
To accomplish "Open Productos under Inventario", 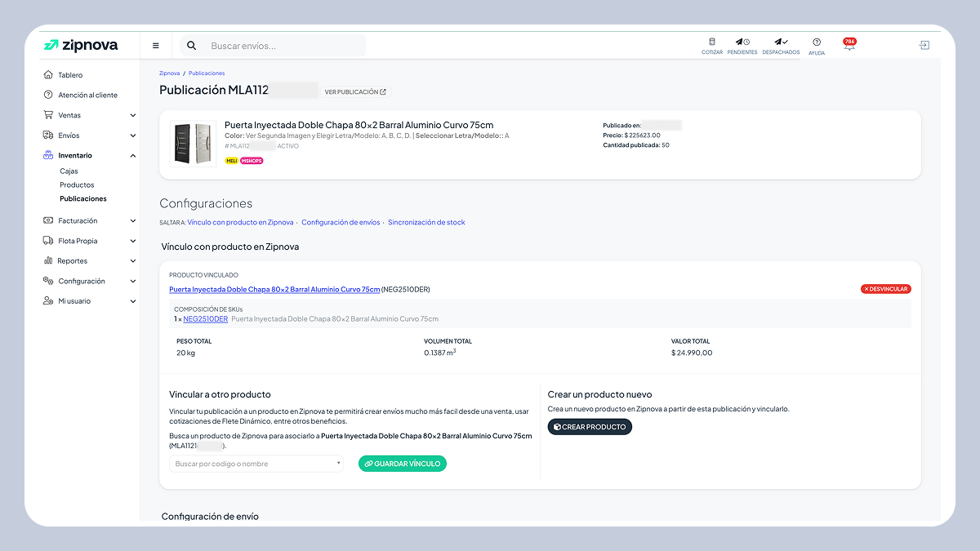I will click(x=77, y=185).
